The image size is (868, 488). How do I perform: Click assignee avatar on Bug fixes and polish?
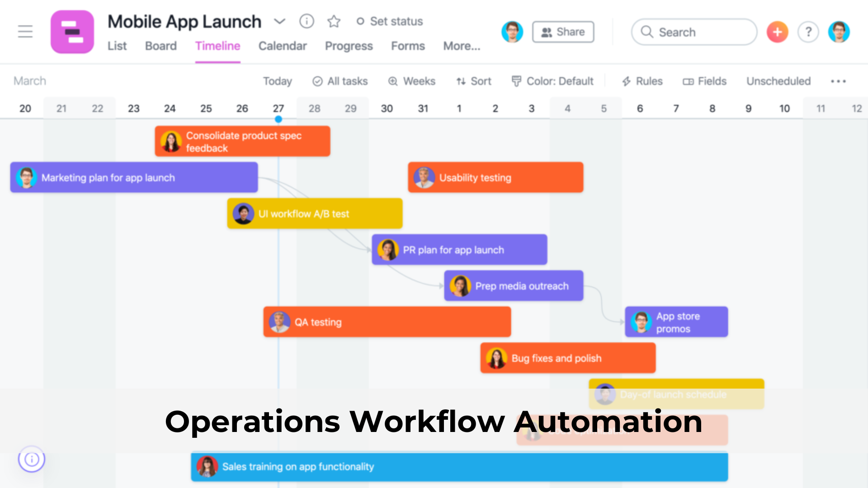[x=497, y=358]
